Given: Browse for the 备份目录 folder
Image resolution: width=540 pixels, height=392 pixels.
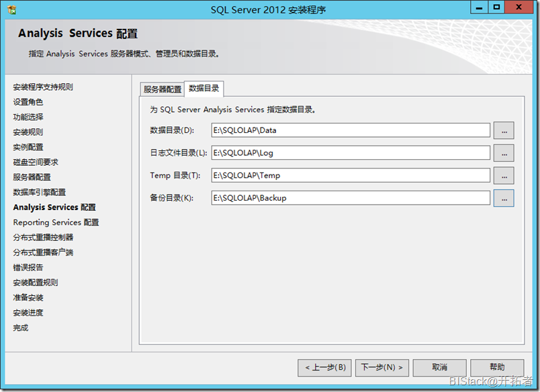Looking at the screenshot, I should (504, 198).
